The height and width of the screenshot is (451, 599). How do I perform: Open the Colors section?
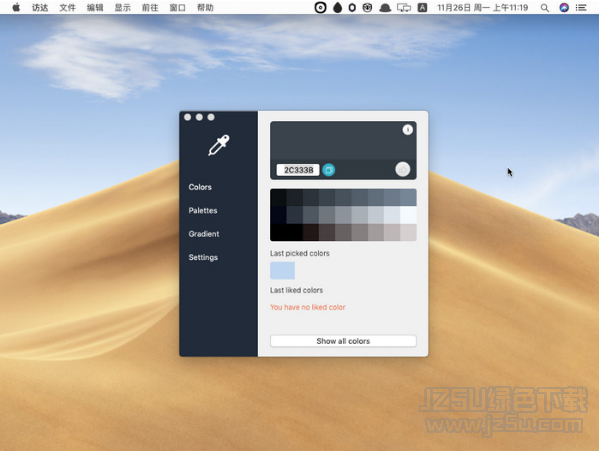[200, 187]
